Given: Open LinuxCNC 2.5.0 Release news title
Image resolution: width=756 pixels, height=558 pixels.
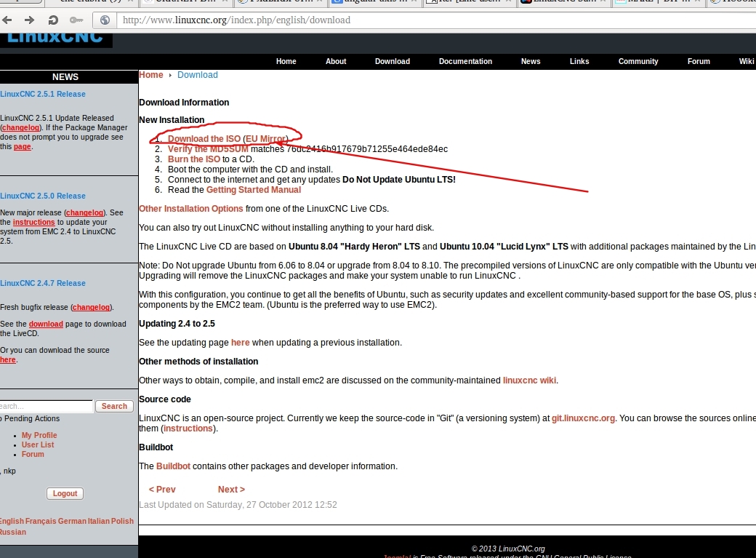Looking at the screenshot, I should click(43, 196).
